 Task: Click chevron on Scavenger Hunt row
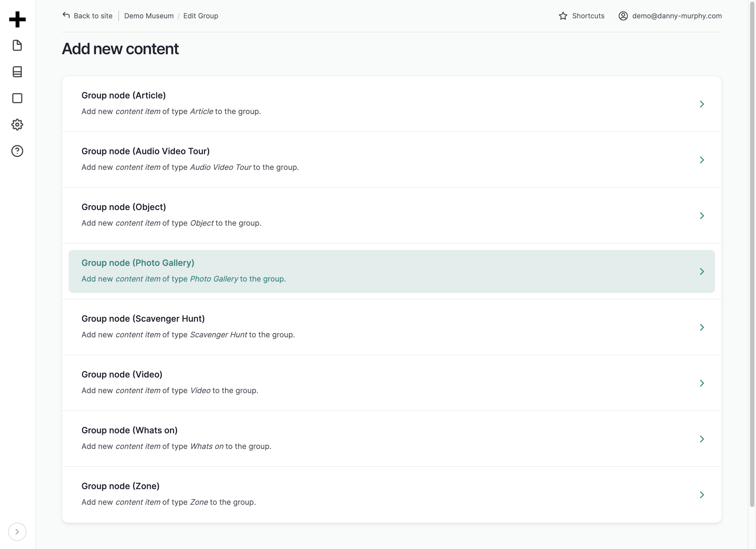pos(702,327)
